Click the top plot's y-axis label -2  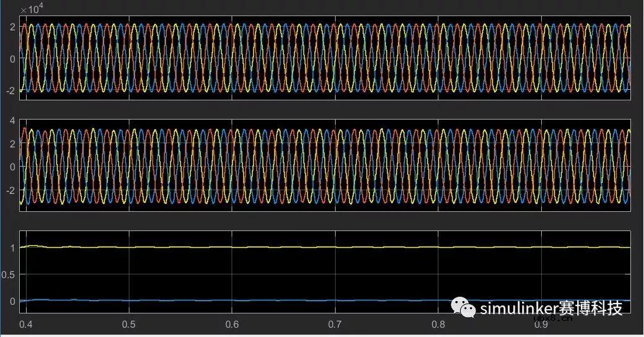9,90
